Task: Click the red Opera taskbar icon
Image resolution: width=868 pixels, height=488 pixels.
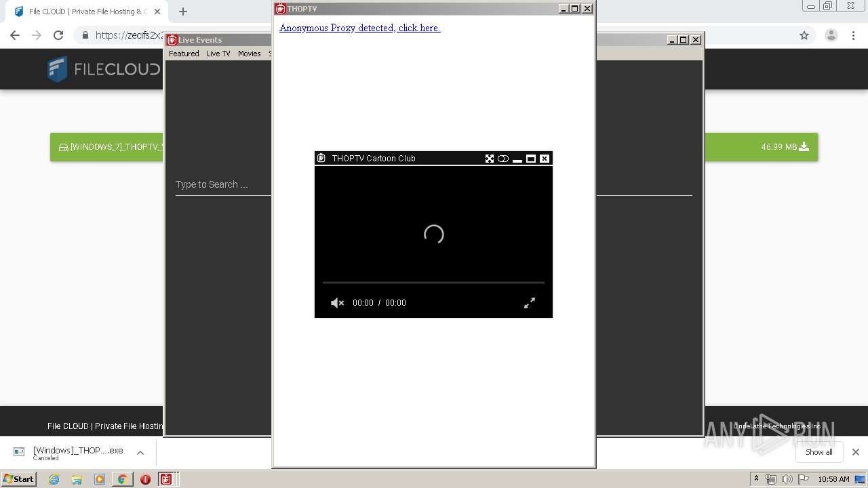Action: [145, 479]
